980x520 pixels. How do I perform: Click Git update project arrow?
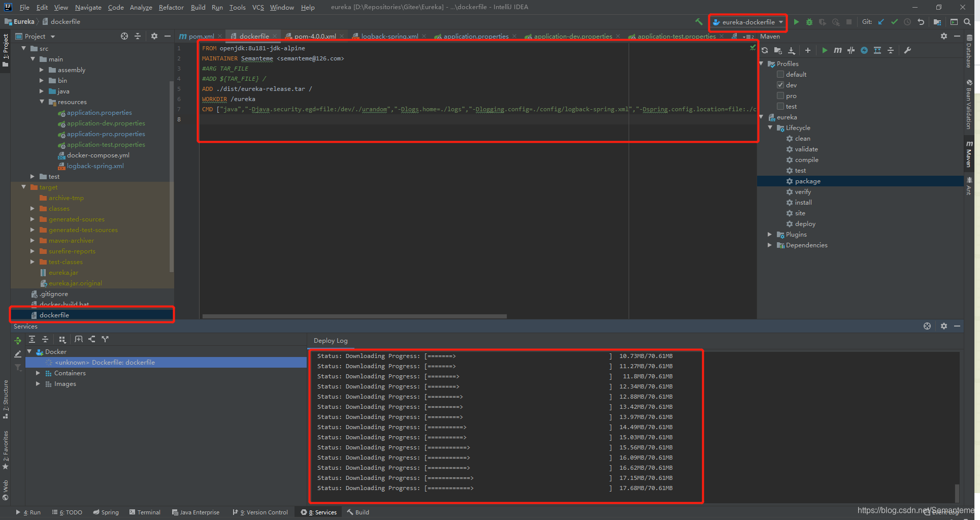pos(881,22)
